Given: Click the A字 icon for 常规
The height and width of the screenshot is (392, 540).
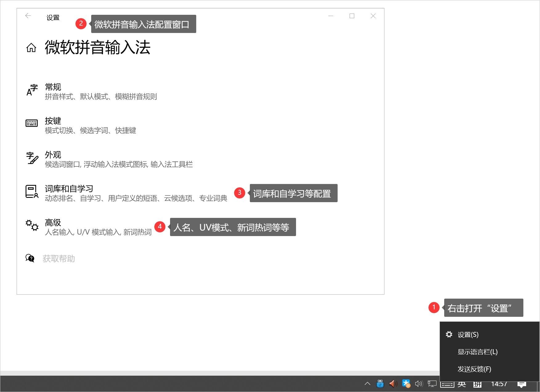Looking at the screenshot, I should point(32,90).
